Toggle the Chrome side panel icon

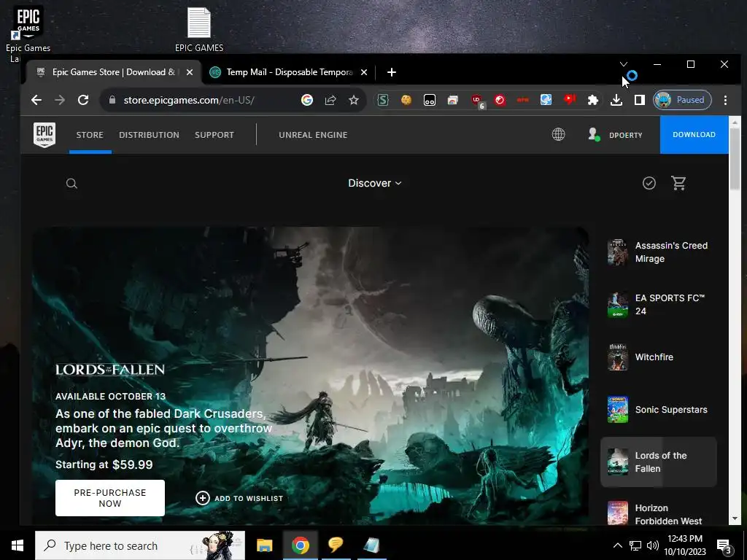pos(639,100)
